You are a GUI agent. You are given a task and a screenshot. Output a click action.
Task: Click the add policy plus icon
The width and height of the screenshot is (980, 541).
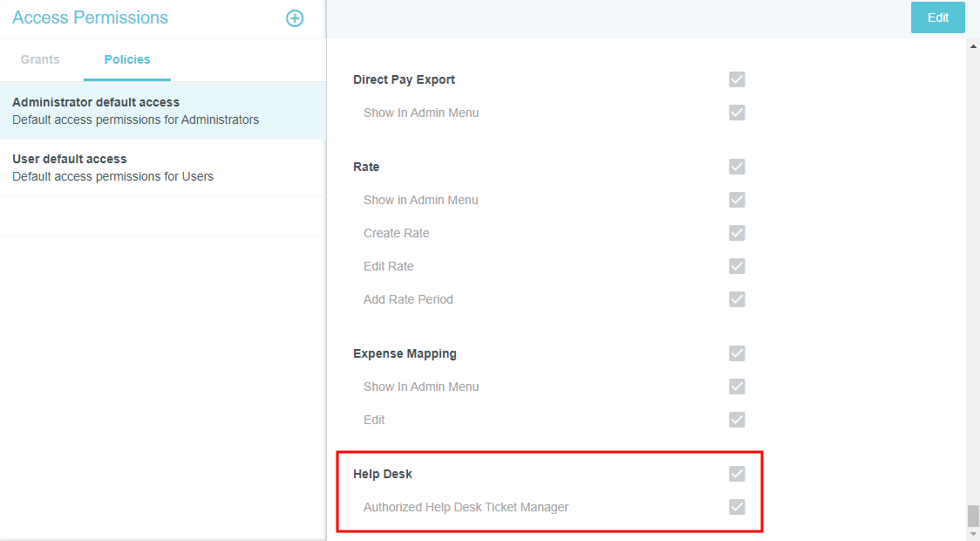pos(295,18)
